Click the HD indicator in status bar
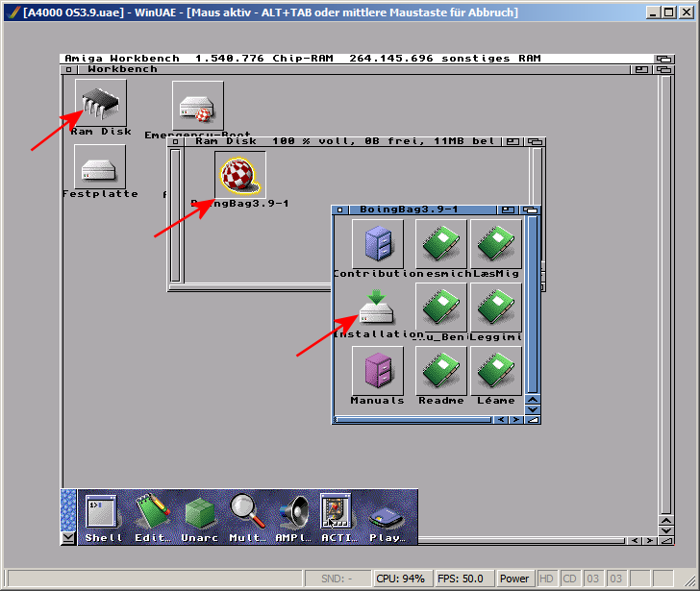 pyautogui.click(x=546, y=579)
